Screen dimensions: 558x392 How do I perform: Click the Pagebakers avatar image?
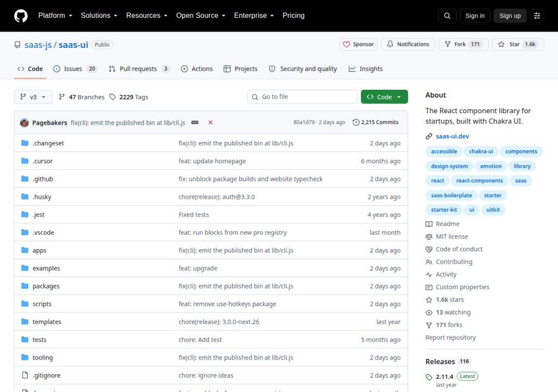point(24,122)
